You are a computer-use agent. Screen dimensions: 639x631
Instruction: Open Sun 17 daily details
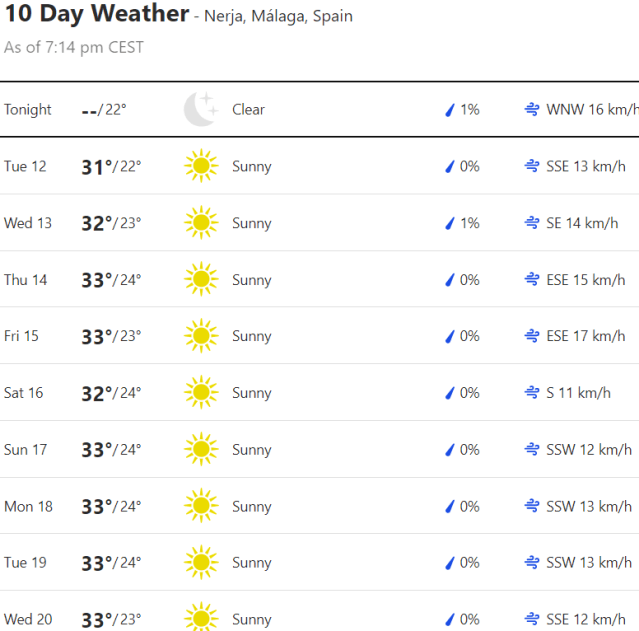pos(320,450)
